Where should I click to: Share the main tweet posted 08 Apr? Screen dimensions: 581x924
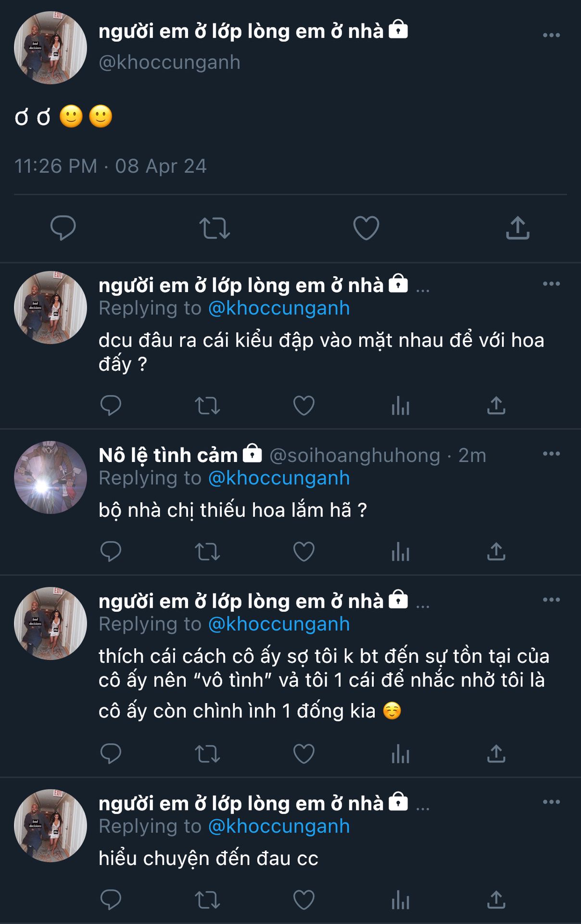(x=518, y=228)
